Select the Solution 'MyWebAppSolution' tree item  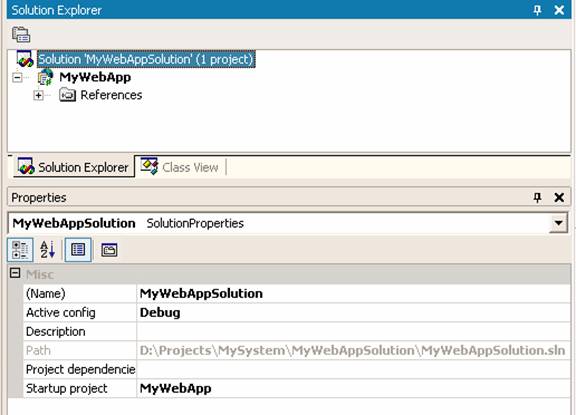[146, 59]
